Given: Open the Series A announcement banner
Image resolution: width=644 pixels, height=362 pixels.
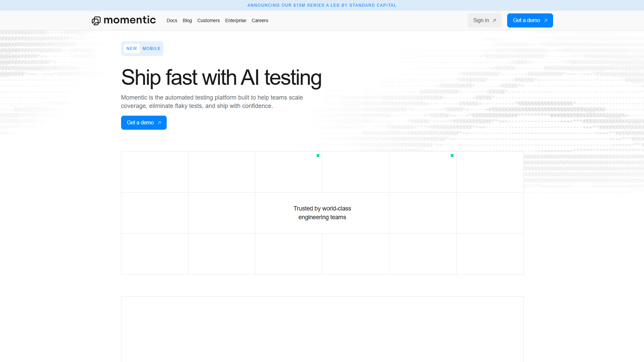Looking at the screenshot, I should pos(322,5).
